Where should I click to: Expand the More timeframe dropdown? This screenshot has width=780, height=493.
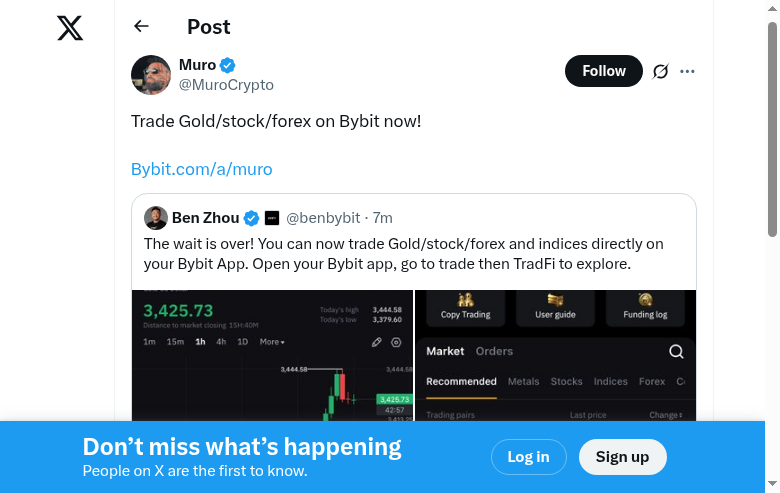(x=272, y=342)
